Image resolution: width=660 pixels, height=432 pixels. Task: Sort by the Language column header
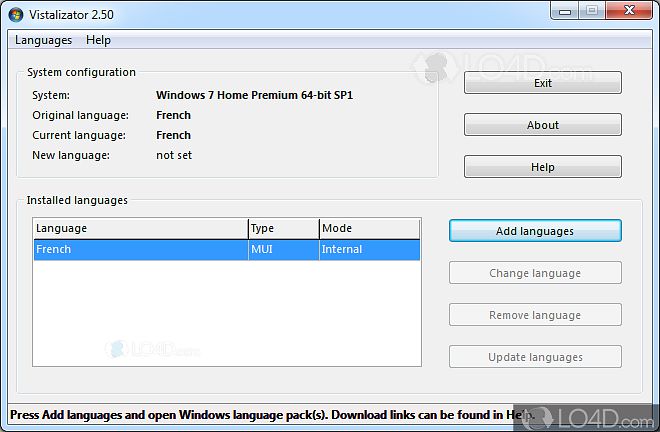[141, 229]
